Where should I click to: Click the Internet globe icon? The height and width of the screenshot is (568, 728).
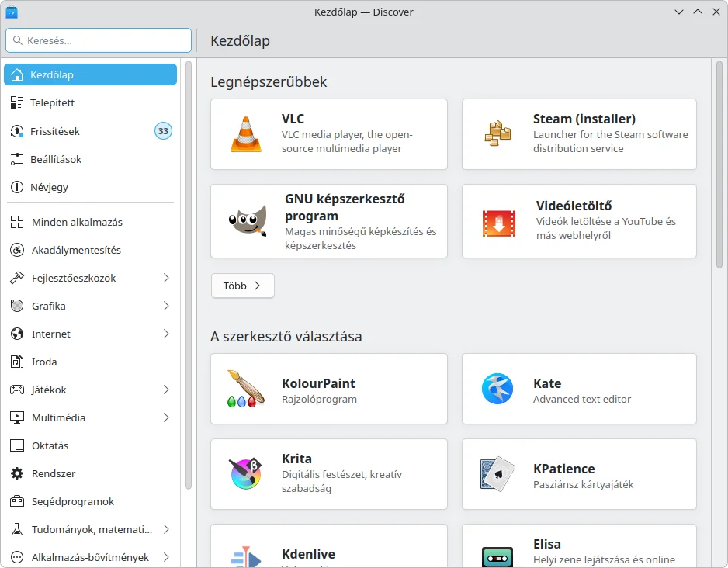[x=17, y=334]
